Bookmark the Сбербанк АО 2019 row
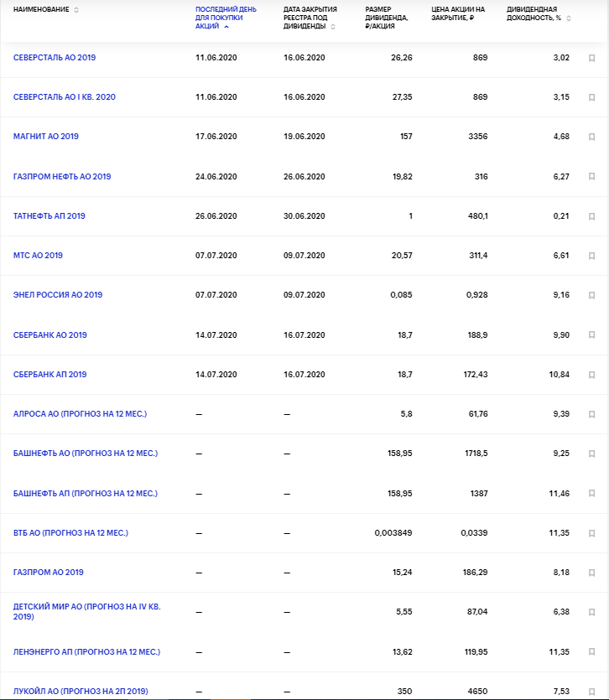Screen dimensions: 609x700 coord(591,334)
